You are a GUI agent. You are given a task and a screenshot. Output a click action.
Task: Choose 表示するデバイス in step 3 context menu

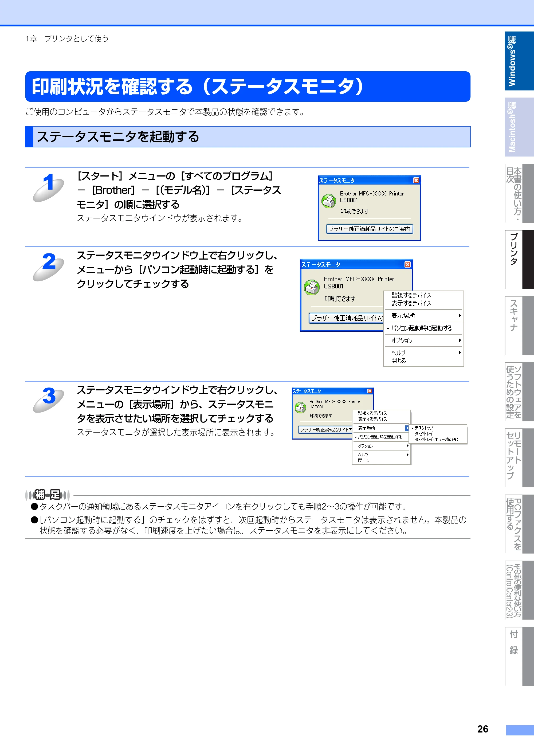pos(372,419)
